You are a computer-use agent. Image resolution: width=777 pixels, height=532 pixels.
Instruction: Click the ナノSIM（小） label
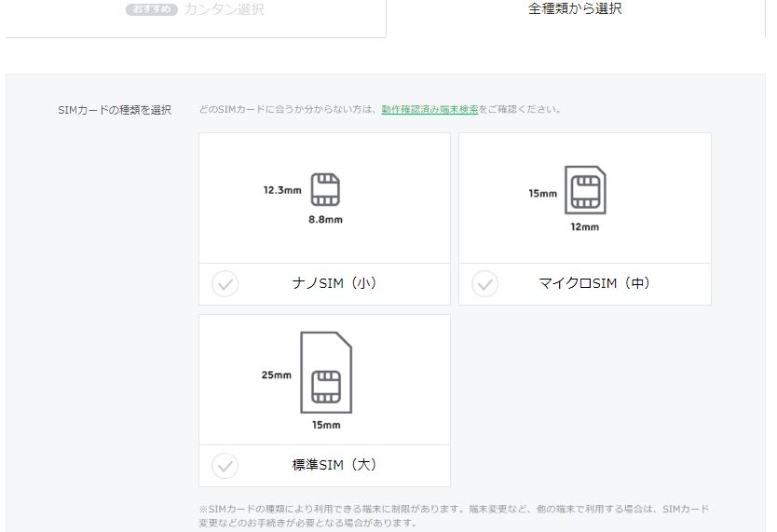coord(334,283)
